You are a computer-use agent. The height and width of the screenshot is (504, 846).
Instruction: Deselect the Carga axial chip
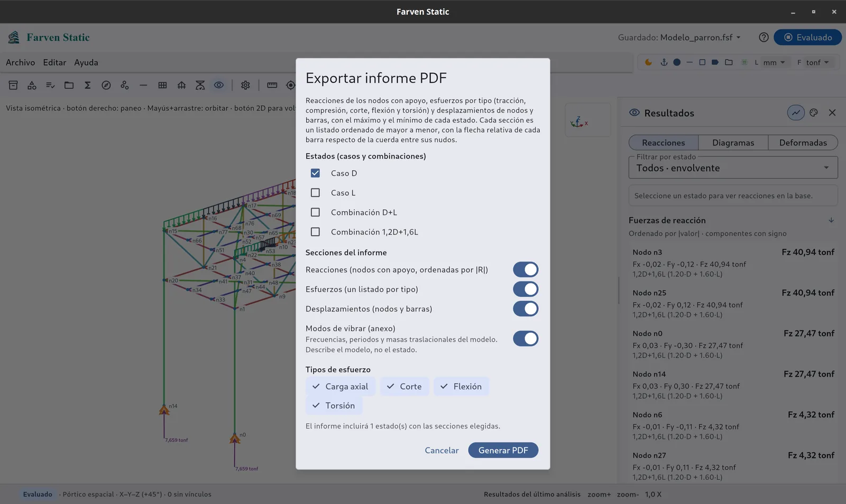coord(341,386)
